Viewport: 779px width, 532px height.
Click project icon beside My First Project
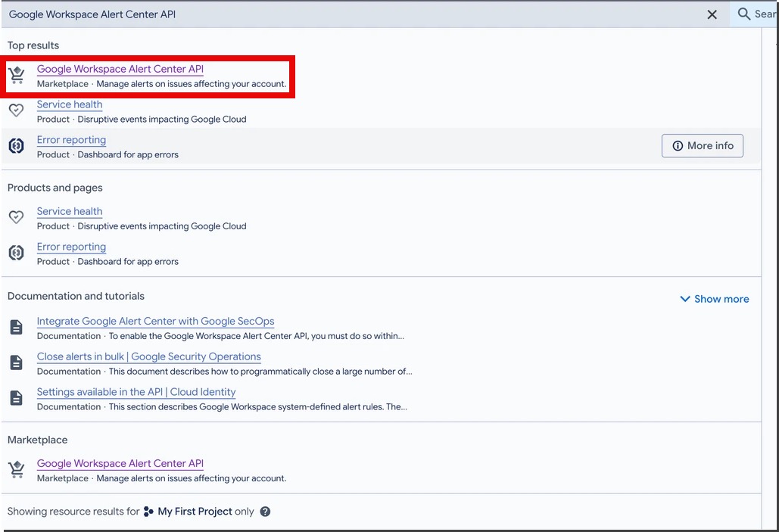[x=148, y=512]
